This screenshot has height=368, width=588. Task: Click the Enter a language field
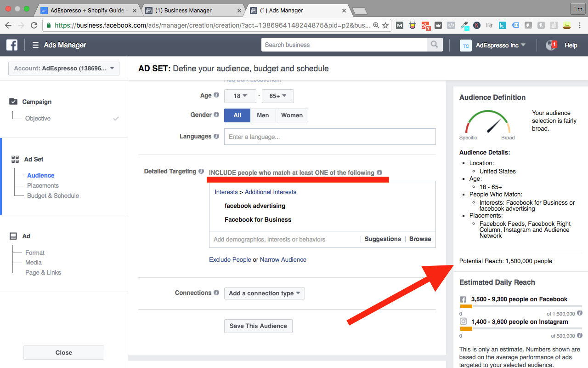(330, 137)
